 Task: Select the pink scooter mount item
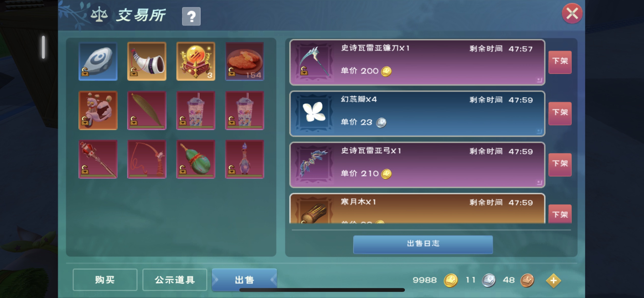click(x=98, y=110)
